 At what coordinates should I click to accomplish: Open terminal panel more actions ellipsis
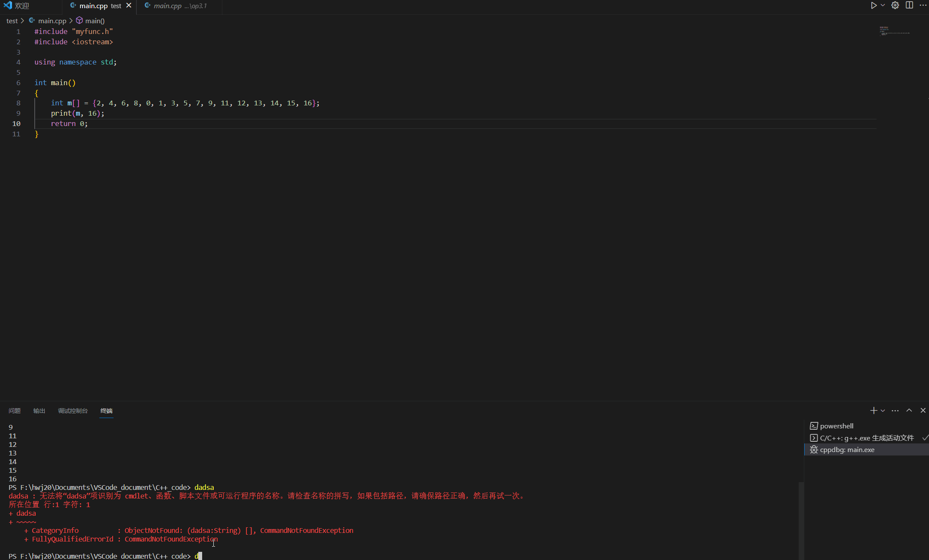895,411
